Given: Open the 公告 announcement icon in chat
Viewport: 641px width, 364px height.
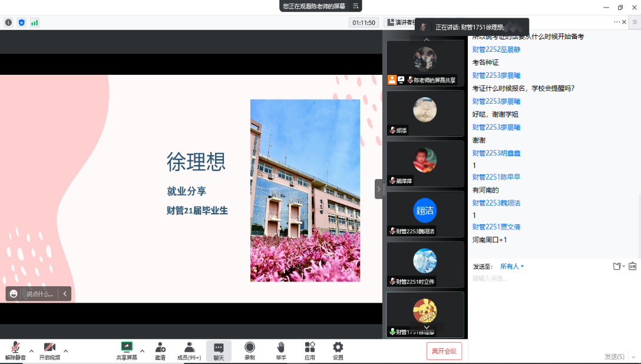Looking at the screenshot, I should point(632,266).
